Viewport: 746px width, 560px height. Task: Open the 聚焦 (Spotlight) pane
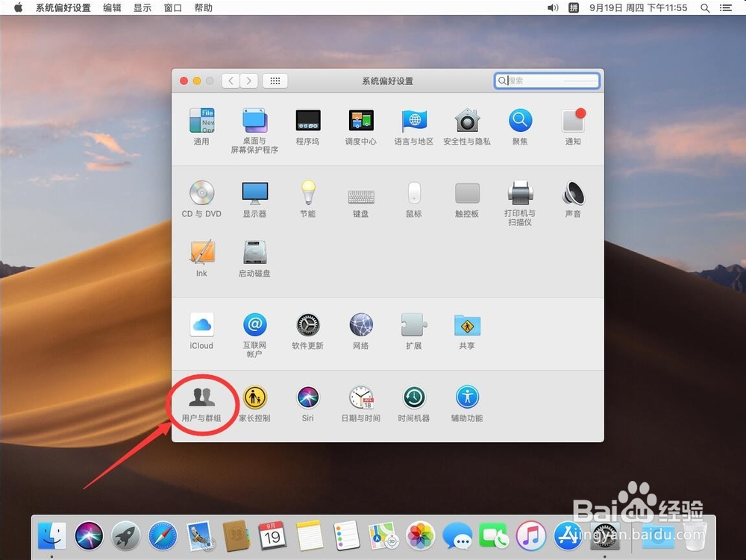[x=520, y=125]
